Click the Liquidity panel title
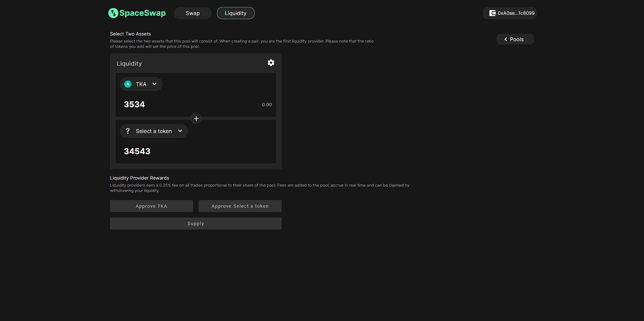 coord(129,64)
